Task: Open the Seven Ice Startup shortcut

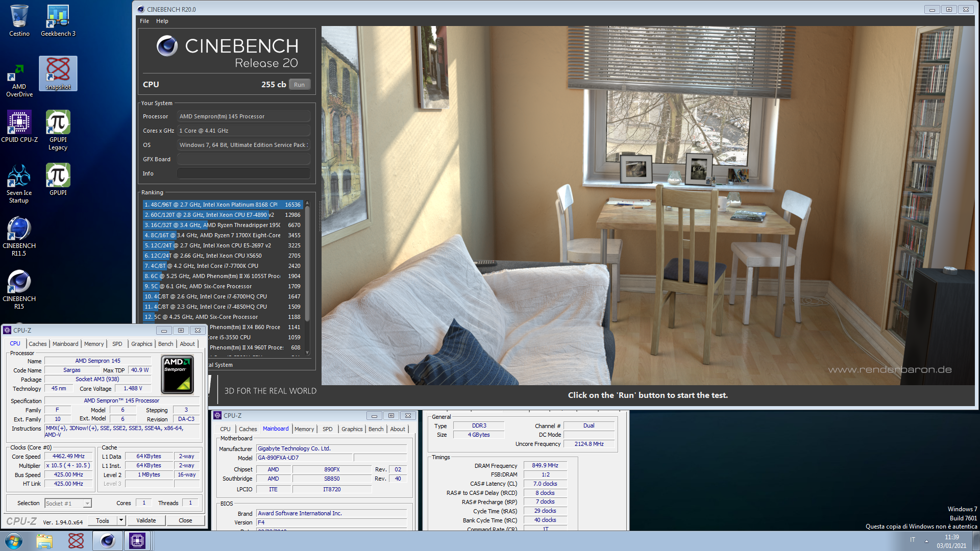Action: [19, 184]
